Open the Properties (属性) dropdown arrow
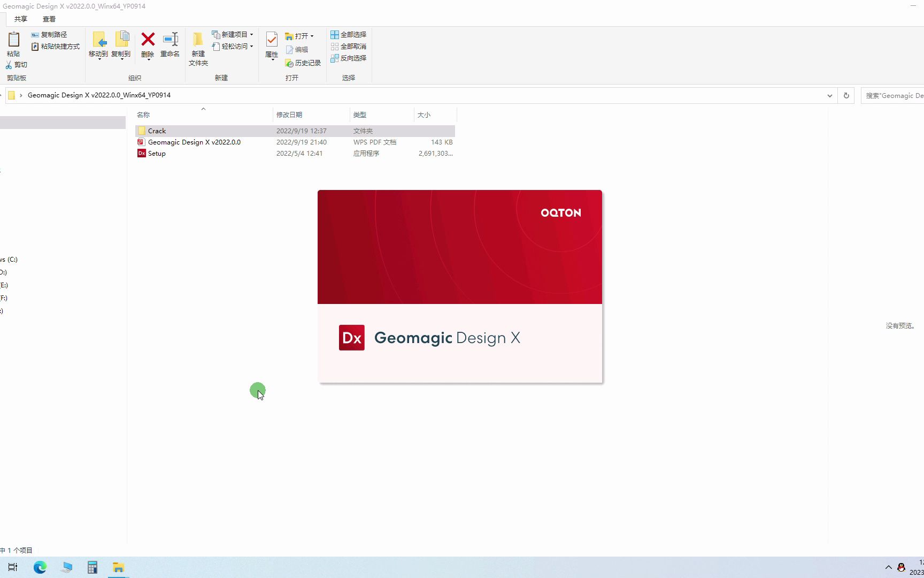The image size is (924, 578). click(x=273, y=60)
